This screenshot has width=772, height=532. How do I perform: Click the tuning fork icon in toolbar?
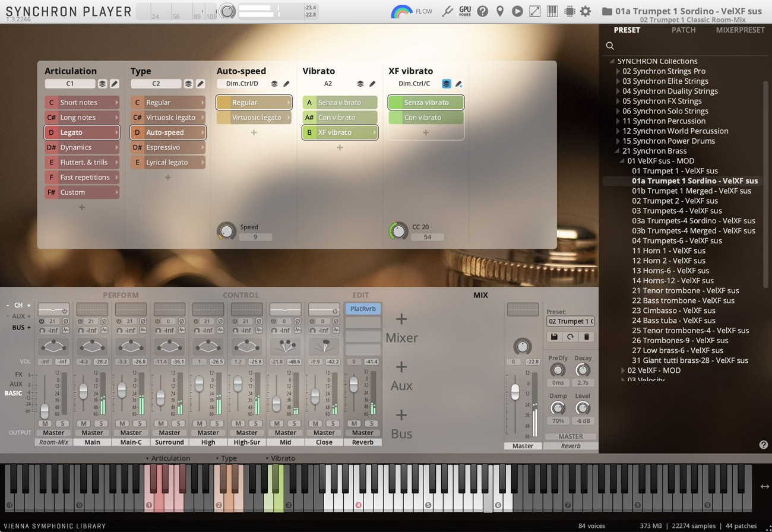pos(448,11)
